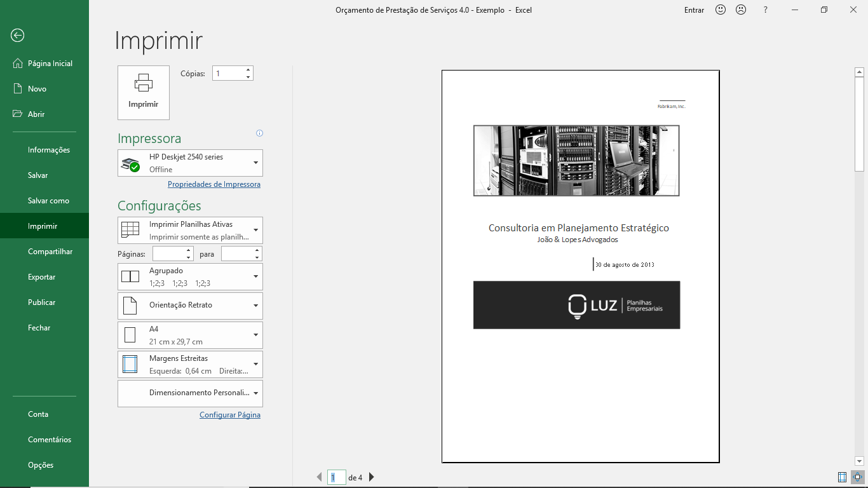Open the Agrupado collation dropdown
The image size is (868, 488).
click(190, 277)
